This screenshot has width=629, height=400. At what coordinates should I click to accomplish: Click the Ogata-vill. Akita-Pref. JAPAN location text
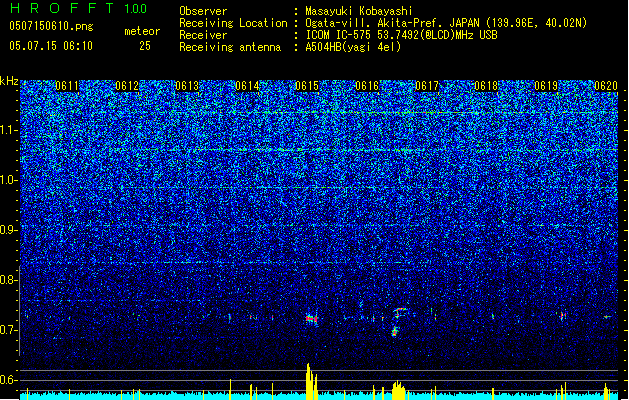click(446, 23)
